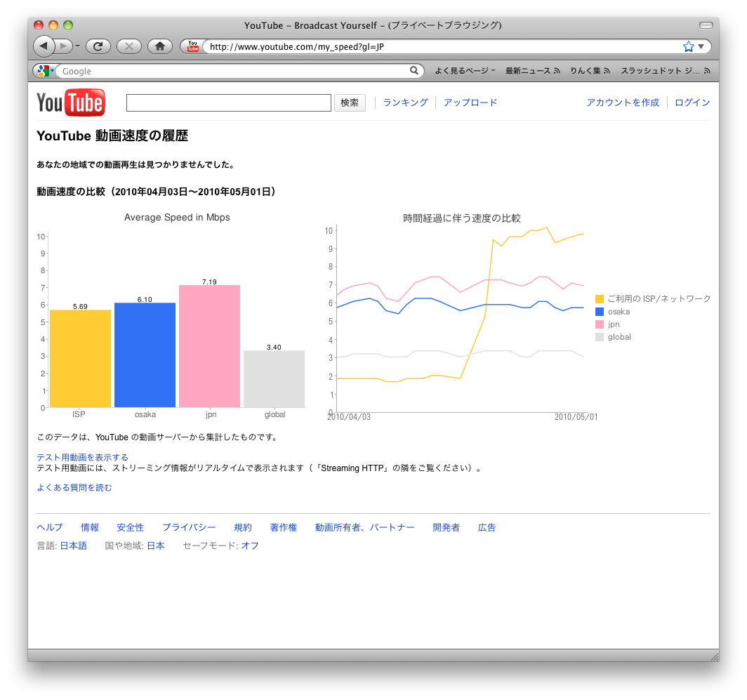Open the 最新ニュース feed bookmark

[x=533, y=71]
